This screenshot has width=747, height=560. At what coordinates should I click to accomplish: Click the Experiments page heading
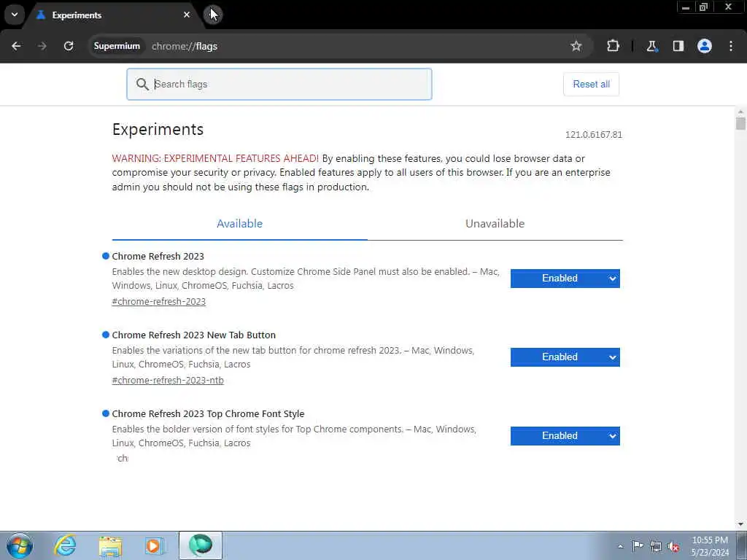158,130
